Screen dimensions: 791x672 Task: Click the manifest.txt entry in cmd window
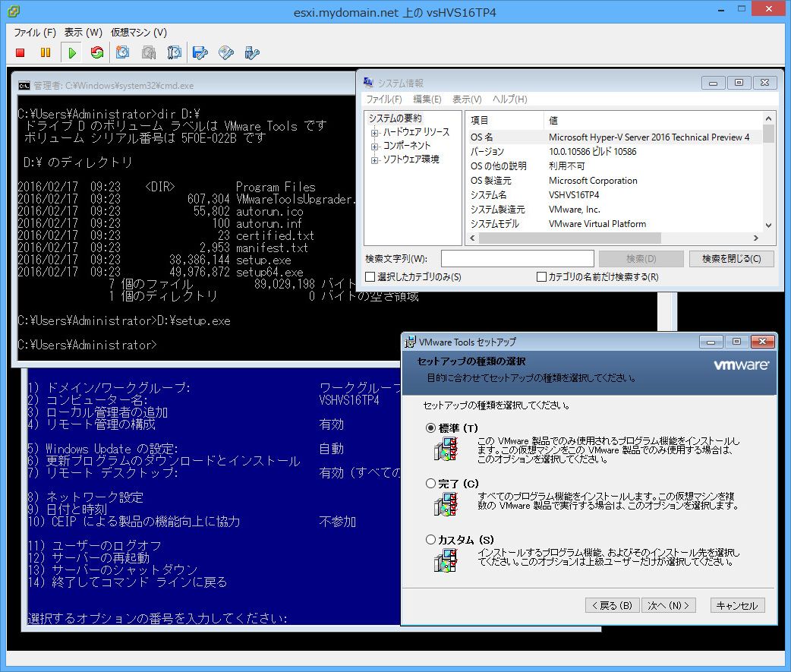click(x=272, y=248)
